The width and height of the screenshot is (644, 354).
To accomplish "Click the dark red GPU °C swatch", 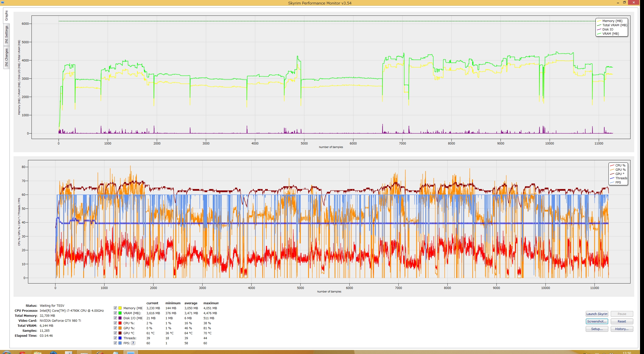I will [x=120, y=333].
